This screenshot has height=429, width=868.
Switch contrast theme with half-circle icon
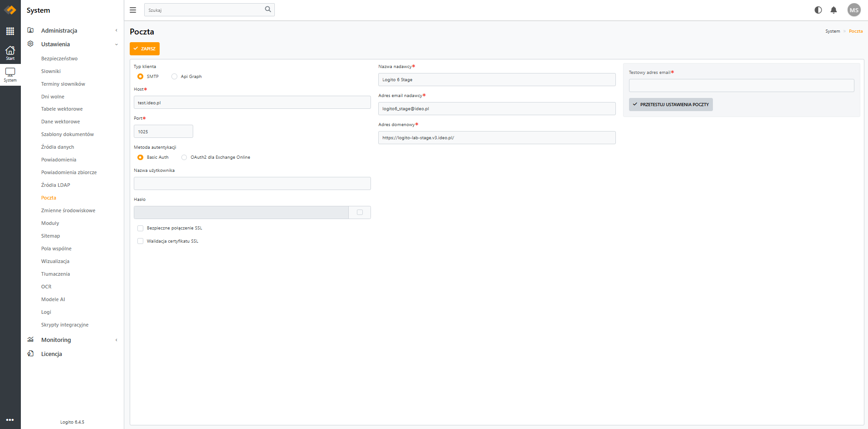click(x=818, y=10)
